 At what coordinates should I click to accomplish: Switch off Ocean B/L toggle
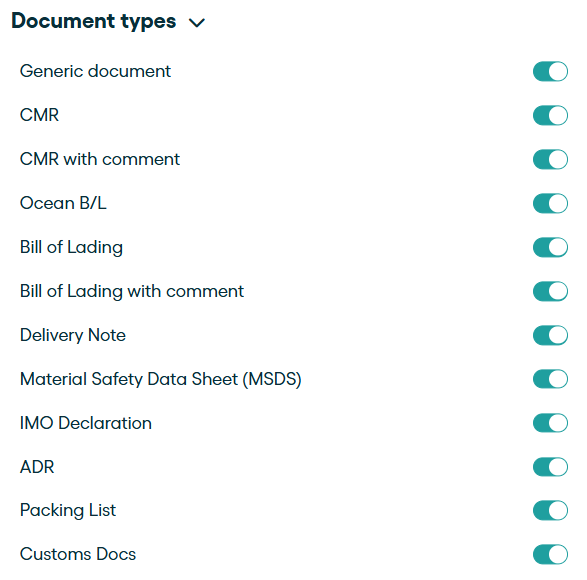pos(550,203)
